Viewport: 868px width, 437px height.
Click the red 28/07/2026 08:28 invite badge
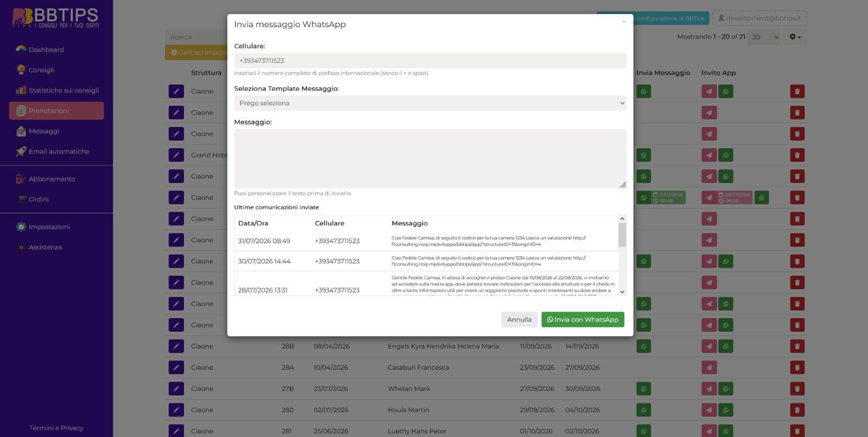pos(736,198)
